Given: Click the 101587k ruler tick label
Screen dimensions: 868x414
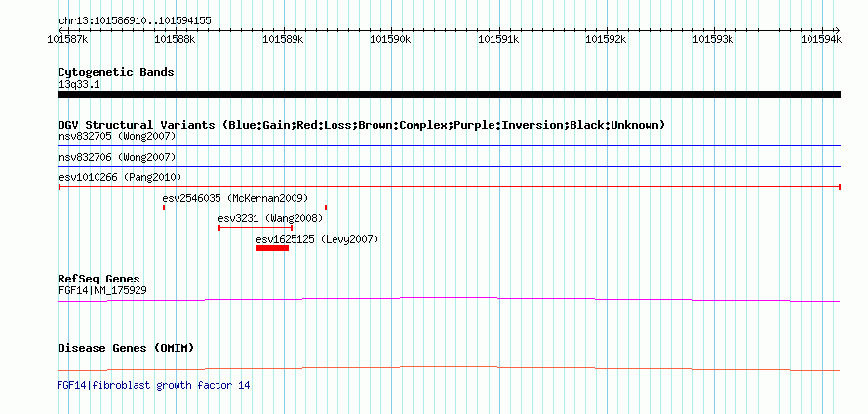Looking at the screenshot, I should point(68,39).
